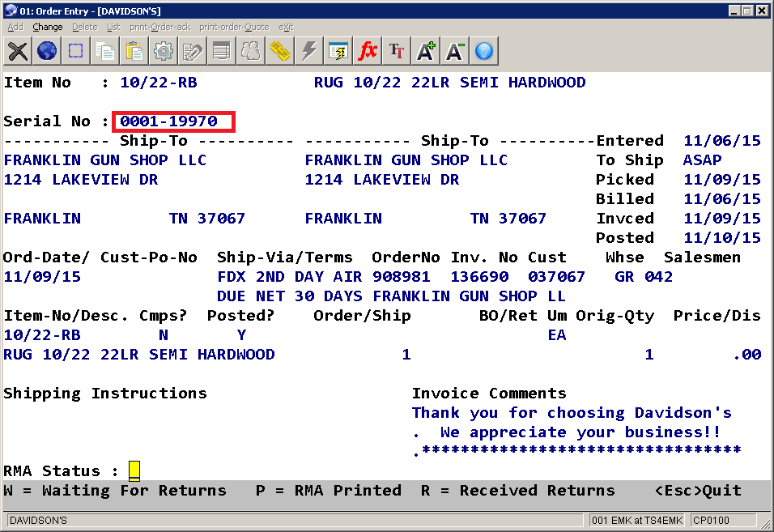Click the item description in the header row
Image resolution: width=774 pixels, height=532 pixels.
coord(449,83)
